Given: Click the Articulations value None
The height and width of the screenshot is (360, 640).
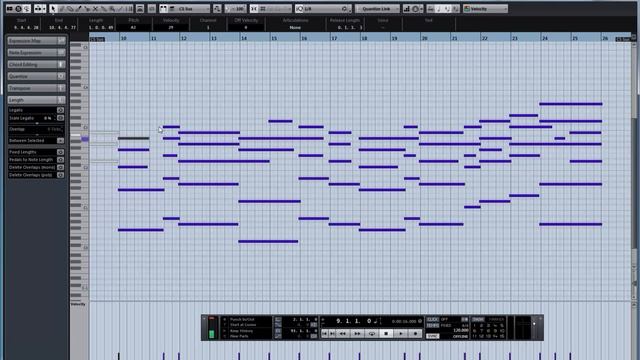Looking at the screenshot, I should [x=295, y=27].
